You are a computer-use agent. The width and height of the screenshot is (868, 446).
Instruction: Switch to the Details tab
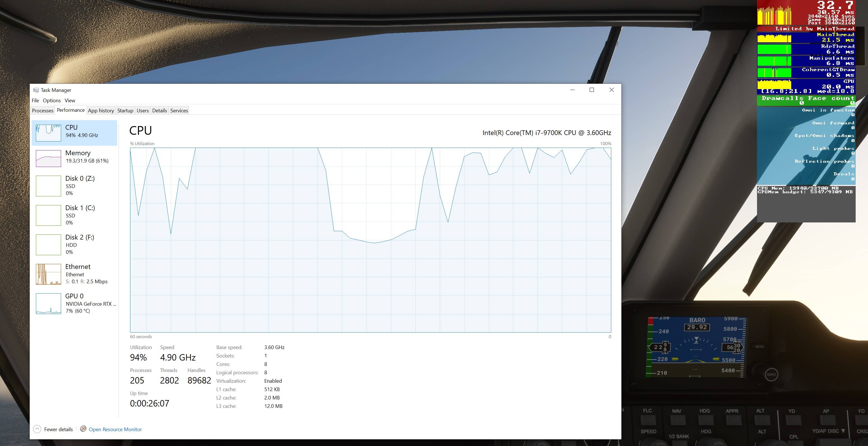coord(159,110)
